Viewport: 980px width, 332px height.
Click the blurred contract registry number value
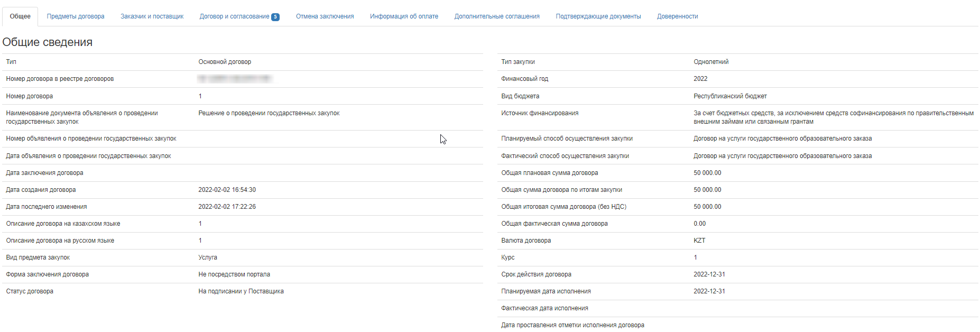(x=235, y=79)
